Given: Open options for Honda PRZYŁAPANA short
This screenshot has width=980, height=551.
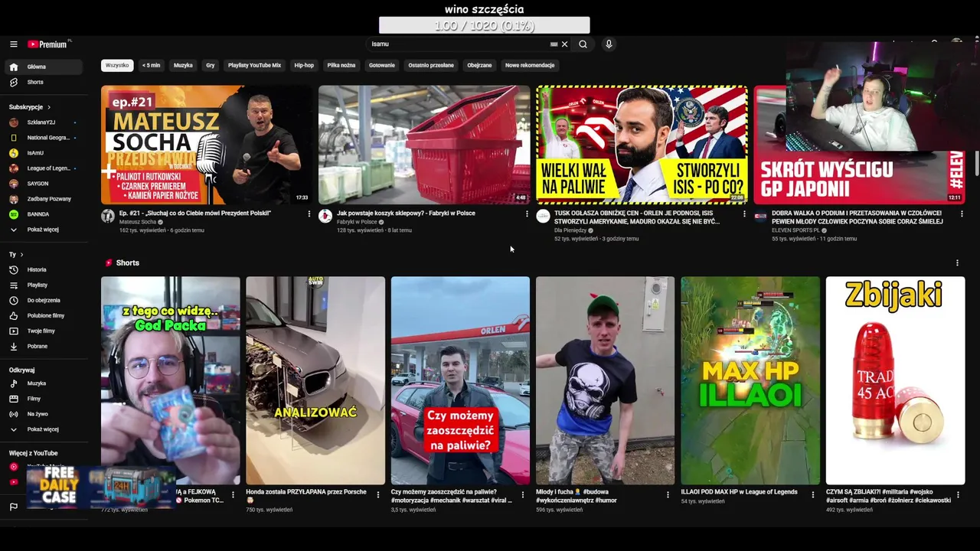Looking at the screenshot, I should (x=377, y=495).
